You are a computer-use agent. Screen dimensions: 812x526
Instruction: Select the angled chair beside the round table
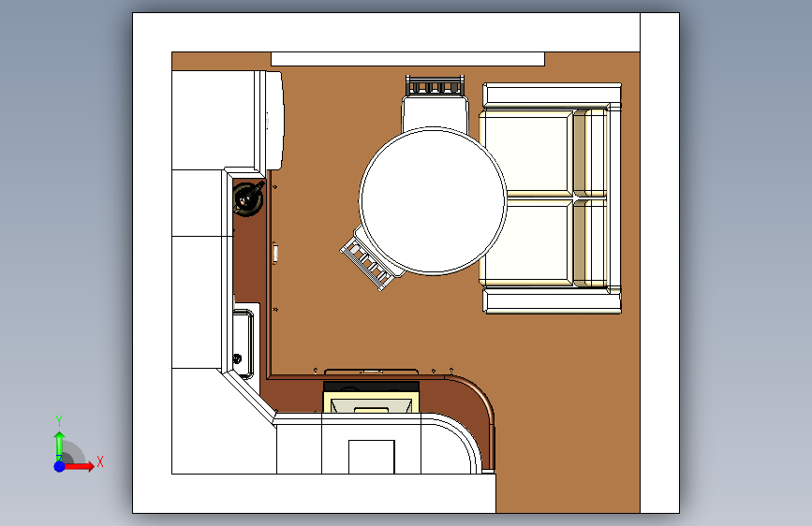point(371,259)
